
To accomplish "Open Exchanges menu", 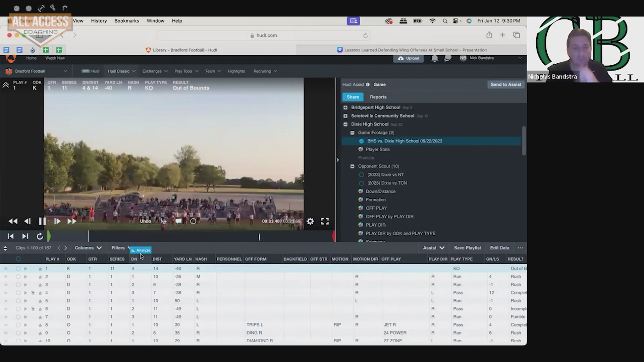I will (x=155, y=71).
